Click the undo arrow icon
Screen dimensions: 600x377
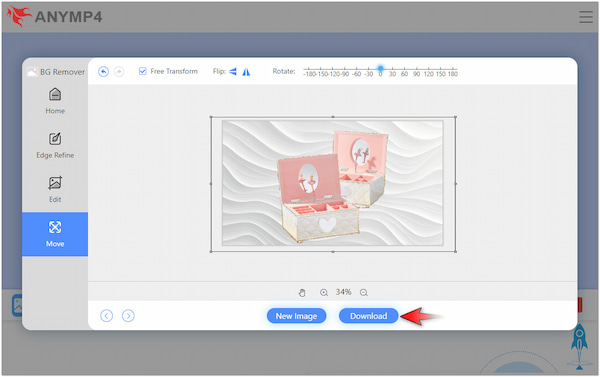[x=103, y=72]
